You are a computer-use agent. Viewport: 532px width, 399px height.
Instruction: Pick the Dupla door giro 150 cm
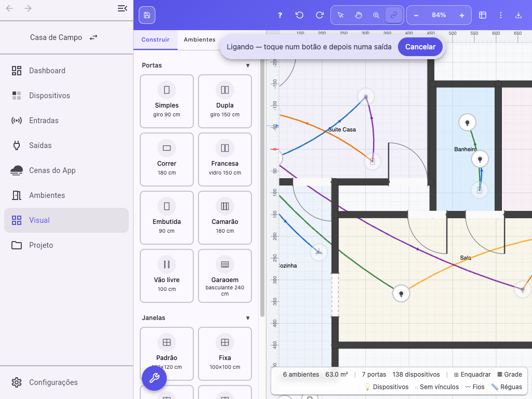tap(225, 101)
